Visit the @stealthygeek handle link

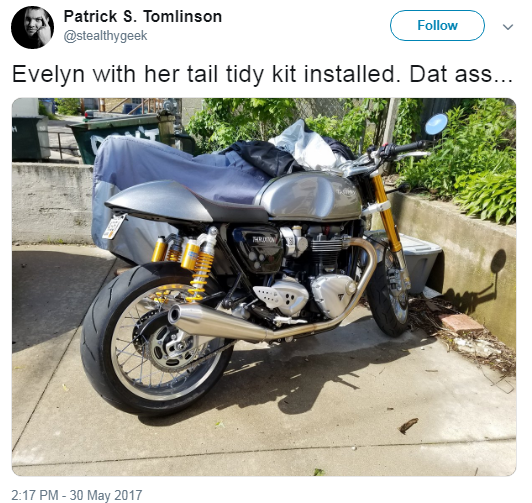point(106,36)
